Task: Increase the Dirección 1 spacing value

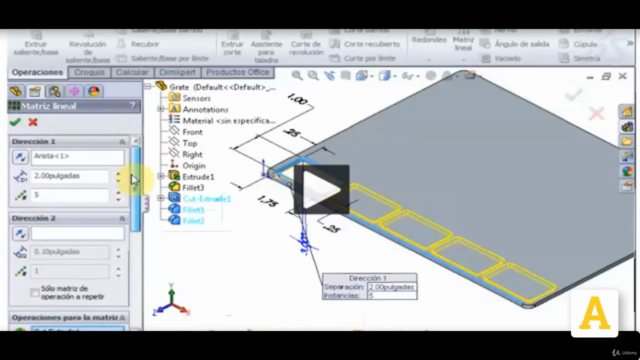Action: 118,173
